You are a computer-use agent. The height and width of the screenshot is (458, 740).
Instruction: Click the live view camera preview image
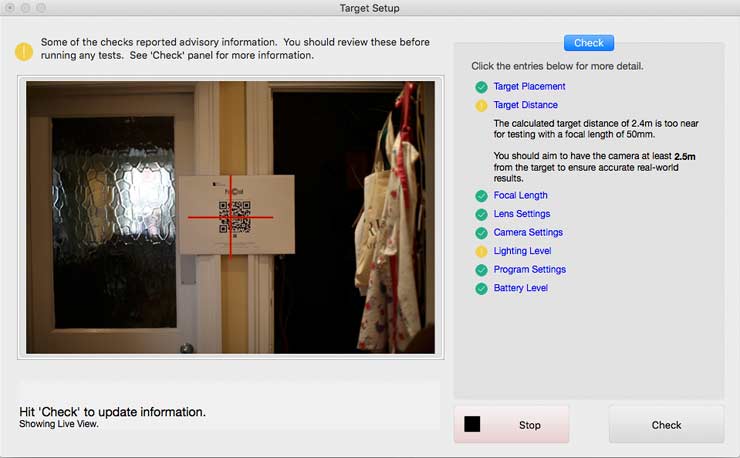tap(230, 217)
